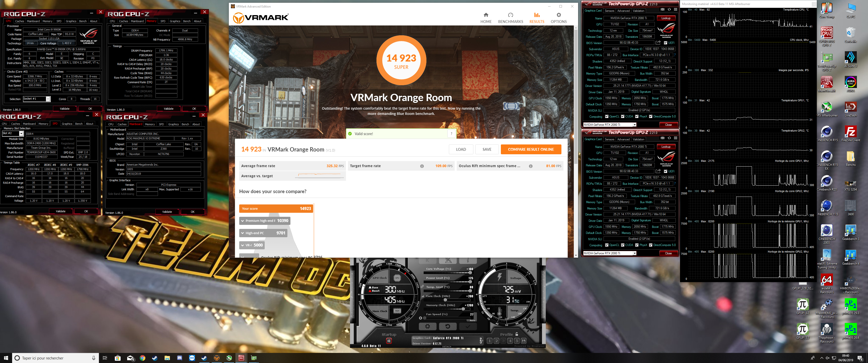Toggle Afterburner apply at Windows startup
Screen dimensions: 868x363
click(x=389, y=341)
